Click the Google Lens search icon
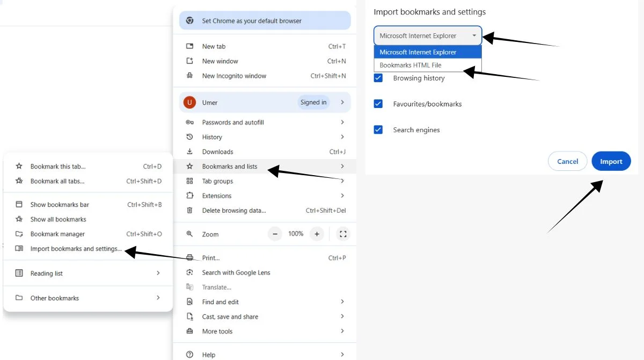The width and height of the screenshot is (644, 360). coord(189,272)
